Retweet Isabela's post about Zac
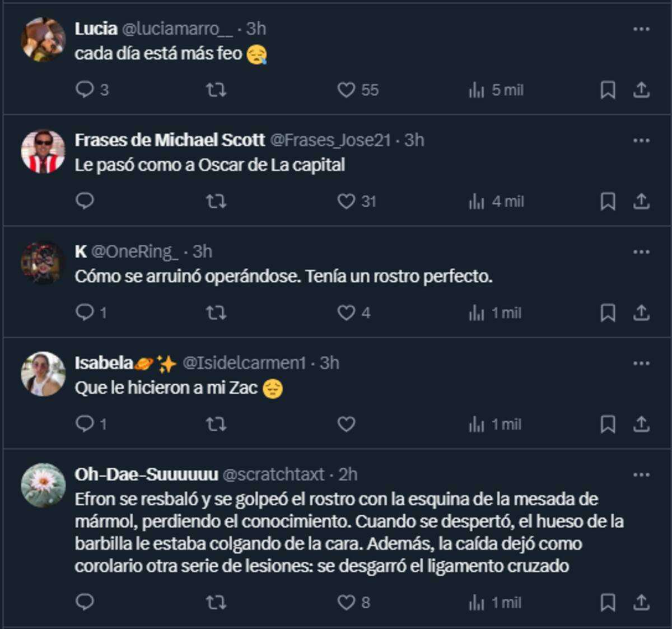Image resolution: width=672 pixels, height=629 pixels. click(216, 424)
